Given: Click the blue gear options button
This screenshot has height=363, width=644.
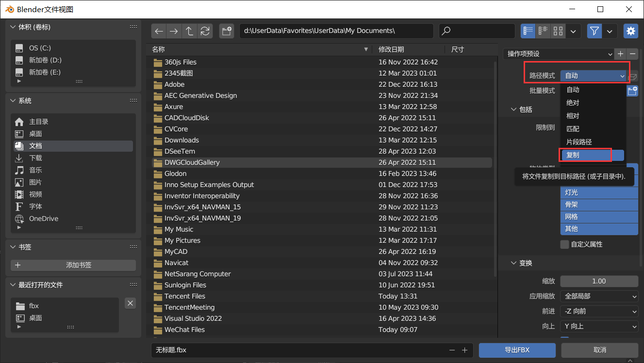Looking at the screenshot, I should pyautogui.click(x=630, y=31).
